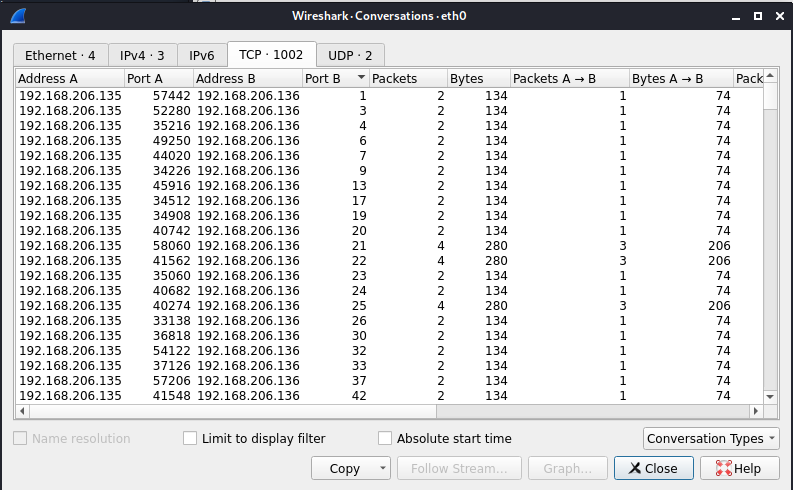Click the Copy button
The image size is (793, 490).
pyautogui.click(x=344, y=469)
